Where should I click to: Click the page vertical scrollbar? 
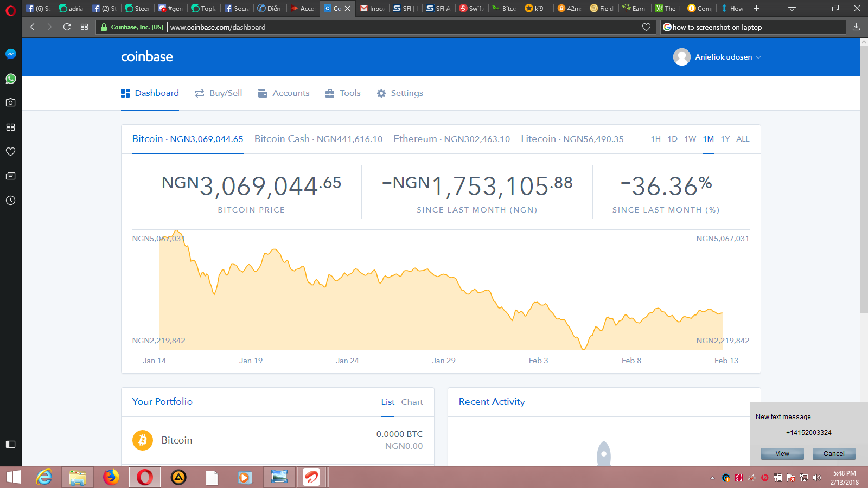[x=864, y=179]
